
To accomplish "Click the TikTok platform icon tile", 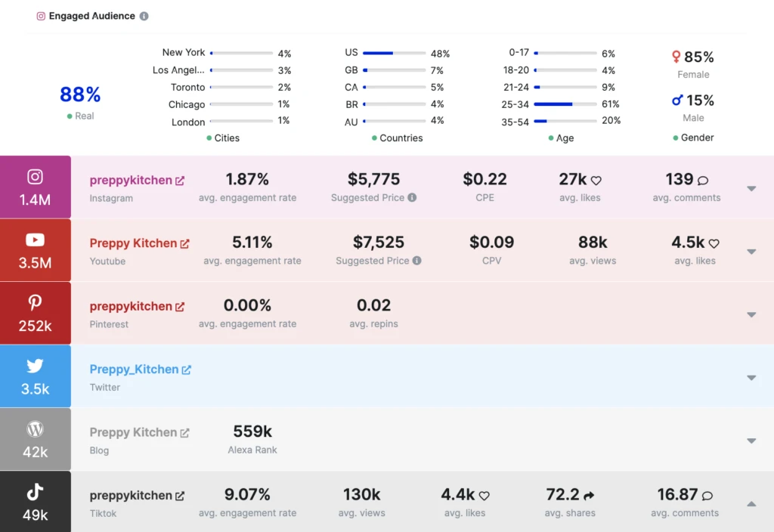I will [35, 502].
